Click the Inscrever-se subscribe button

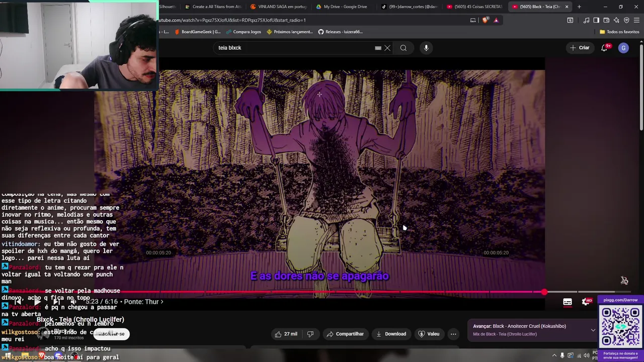(111, 334)
